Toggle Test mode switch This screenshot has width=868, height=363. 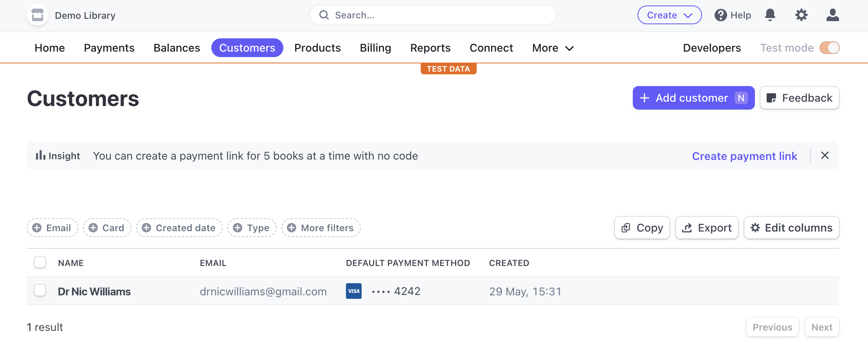[830, 48]
